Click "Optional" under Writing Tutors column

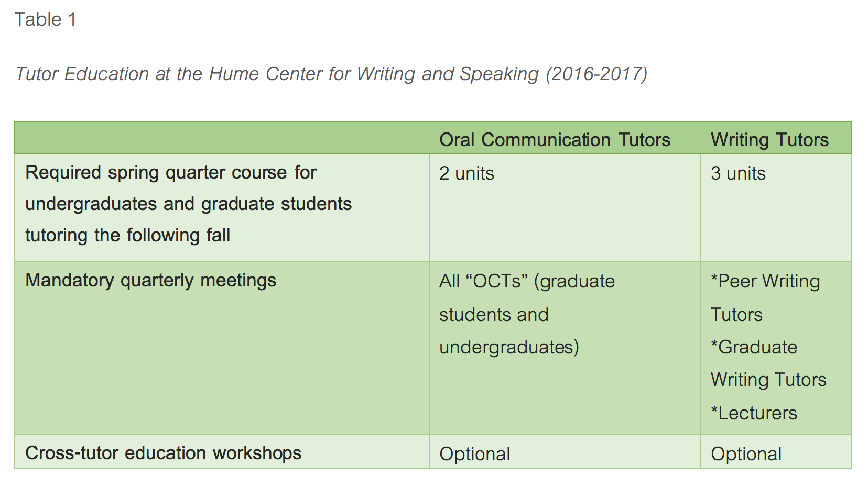pos(746,454)
